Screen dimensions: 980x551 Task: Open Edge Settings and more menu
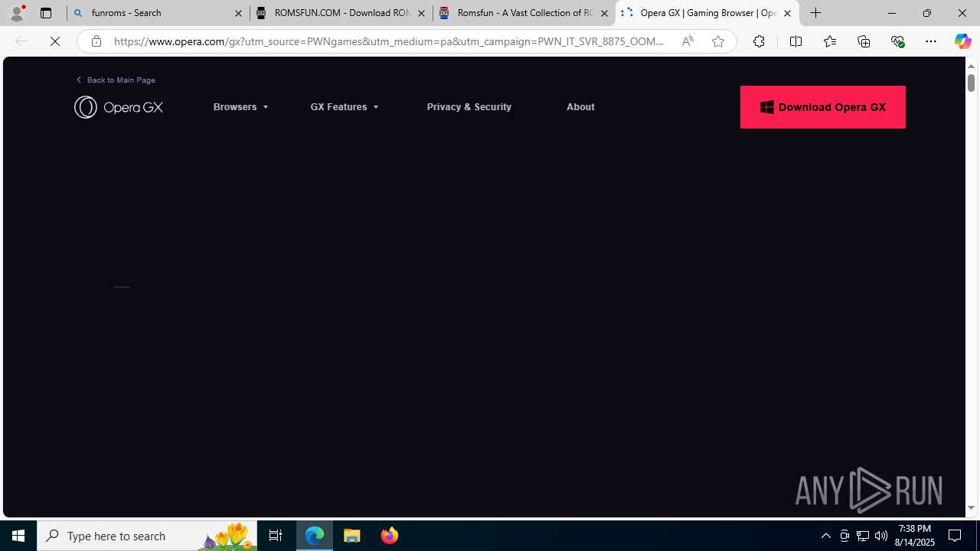click(931, 41)
